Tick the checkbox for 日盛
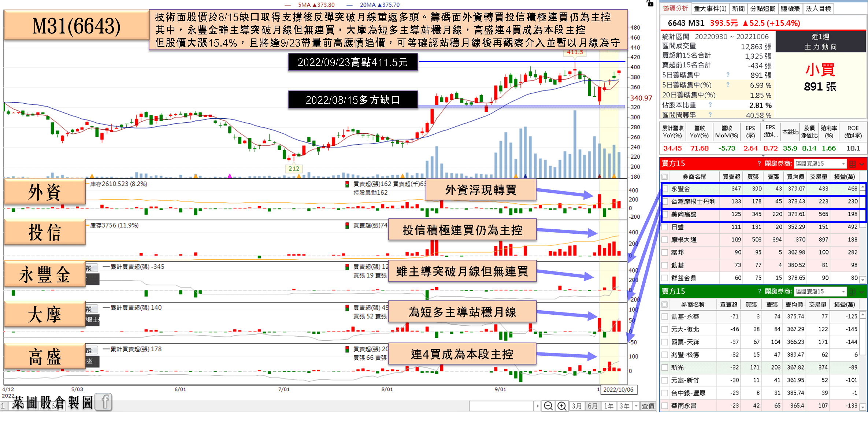Screen dimensions: 868x422 [665, 227]
